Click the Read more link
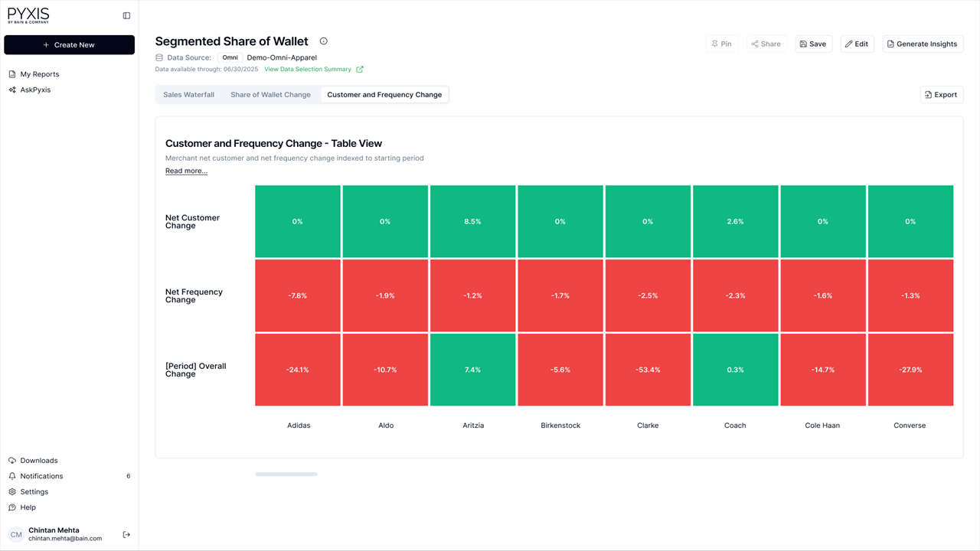 186,171
